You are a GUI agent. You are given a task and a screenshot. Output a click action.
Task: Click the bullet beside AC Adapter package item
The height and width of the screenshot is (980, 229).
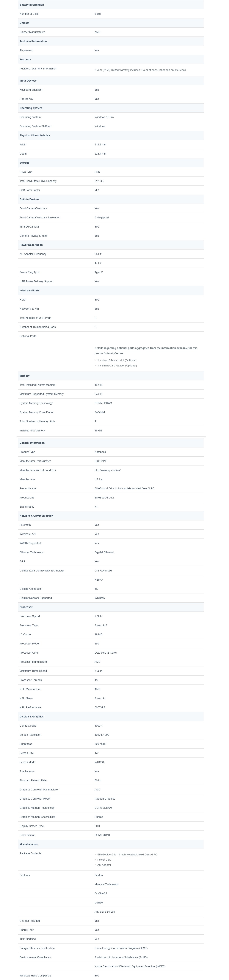point(95,865)
